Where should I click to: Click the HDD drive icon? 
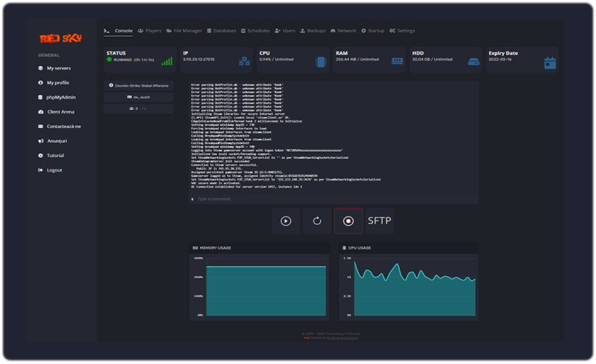click(473, 62)
